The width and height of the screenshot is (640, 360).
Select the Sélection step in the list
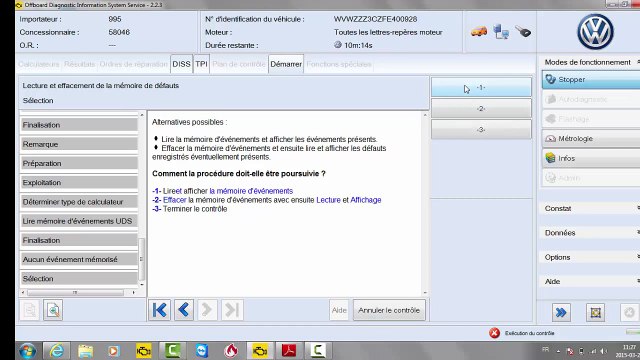(x=79, y=278)
